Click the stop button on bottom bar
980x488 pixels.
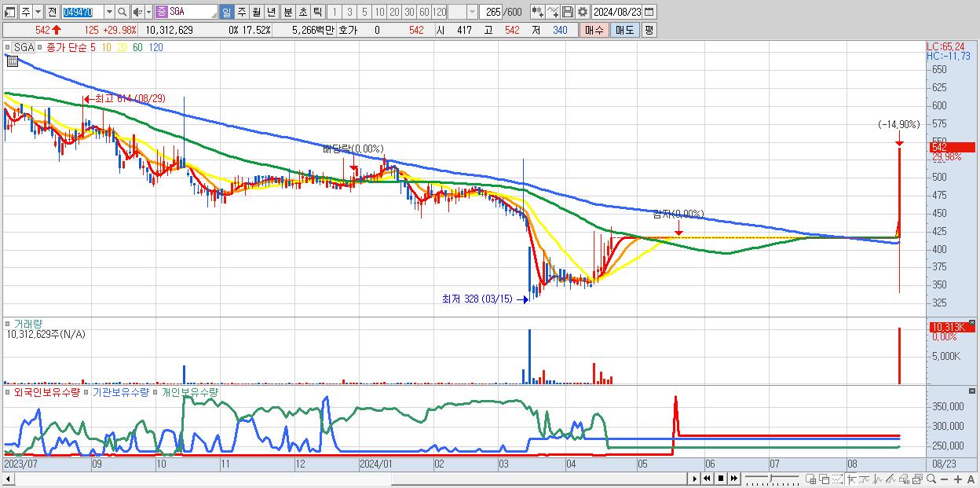coord(721,479)
